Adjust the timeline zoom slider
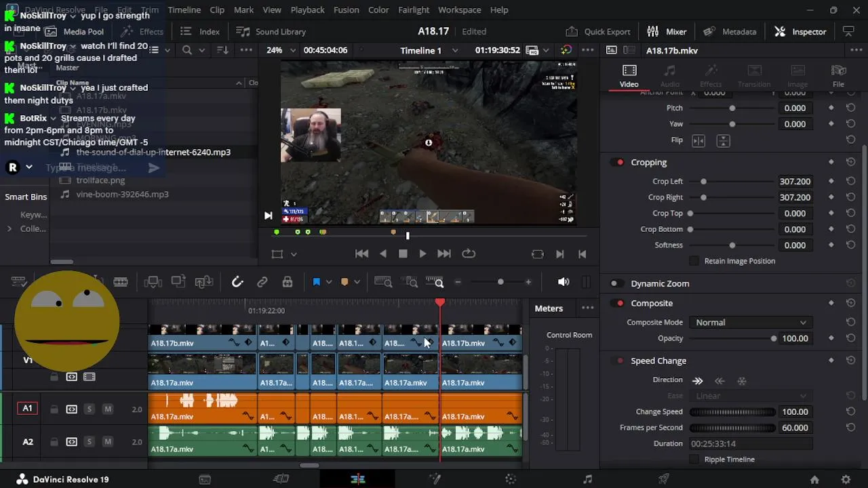Viewport: 868px width, 488px height. click(500, 282)
